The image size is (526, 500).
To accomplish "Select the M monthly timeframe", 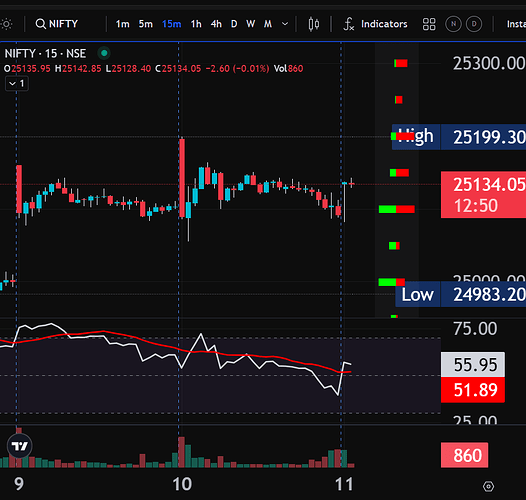I will tap(268, 24).
